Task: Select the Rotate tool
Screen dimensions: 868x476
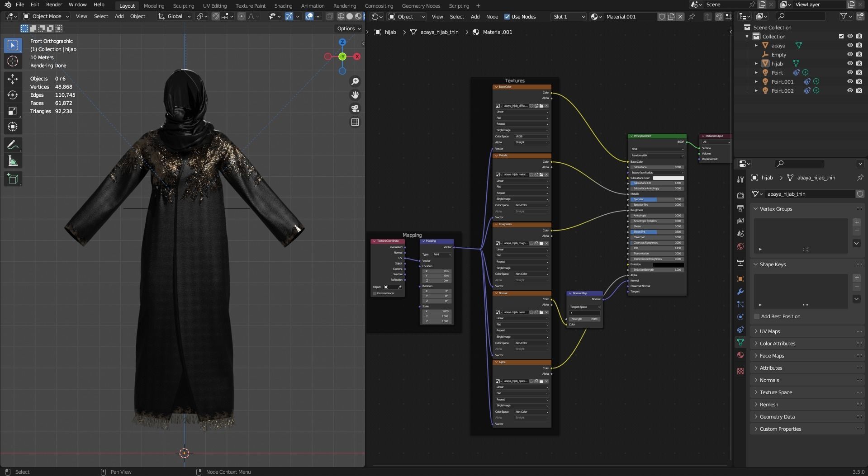Action: tap(13, 95)
